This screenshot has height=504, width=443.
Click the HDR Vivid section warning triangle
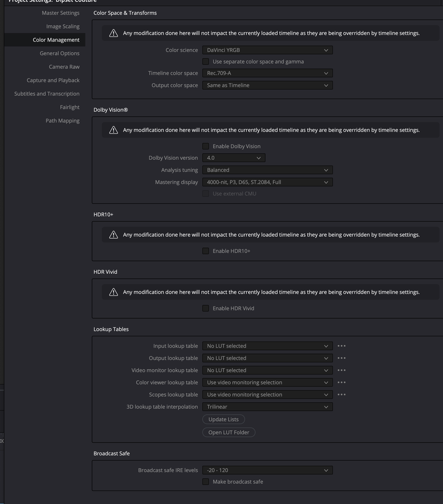click(x=114, y=292)
